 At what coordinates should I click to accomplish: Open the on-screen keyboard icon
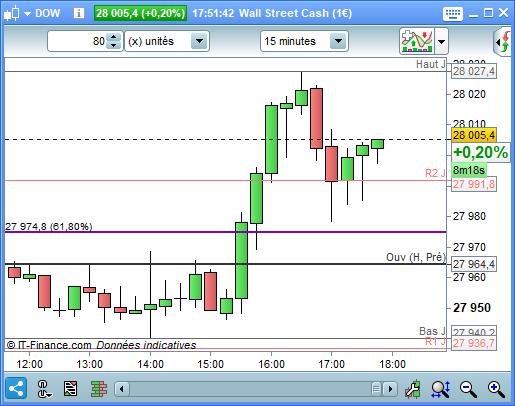click(453, 14)
